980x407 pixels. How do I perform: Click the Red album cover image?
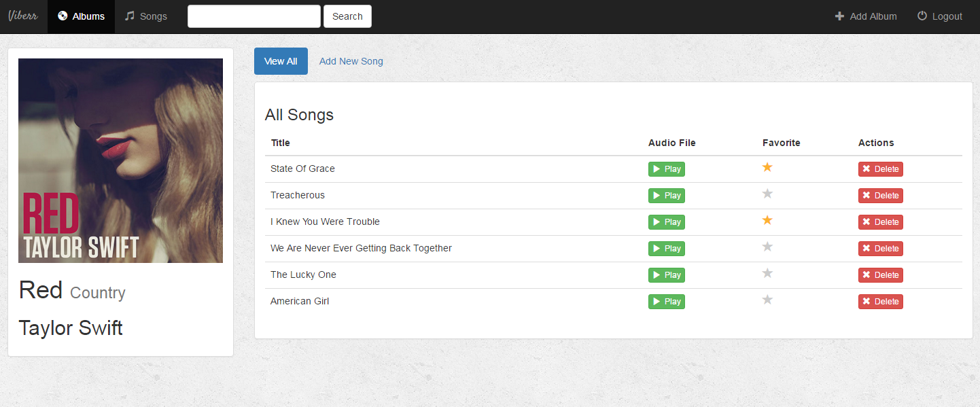pyautogui.click(x=120, y=160)
